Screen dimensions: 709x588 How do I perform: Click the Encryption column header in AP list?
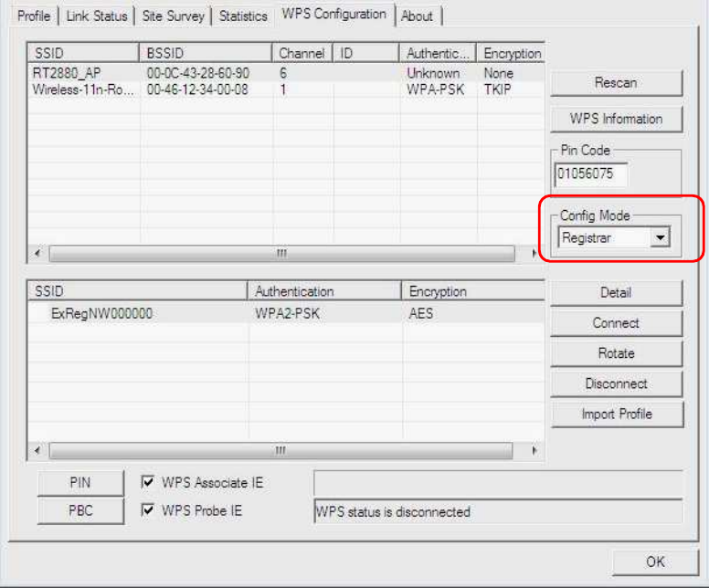tap(511, 53)
